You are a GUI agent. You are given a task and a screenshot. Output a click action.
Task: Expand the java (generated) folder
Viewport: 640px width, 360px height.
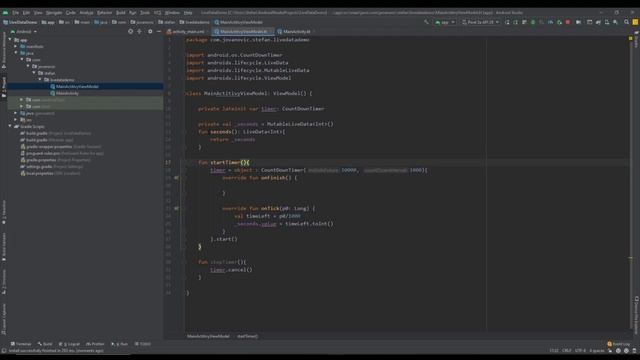tap(16, 113)
